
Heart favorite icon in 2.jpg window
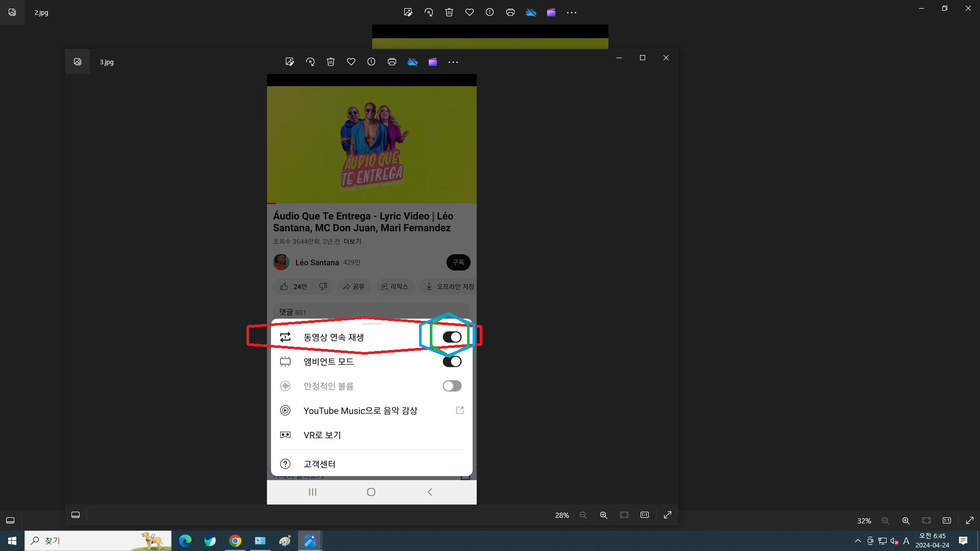point(470,12)
